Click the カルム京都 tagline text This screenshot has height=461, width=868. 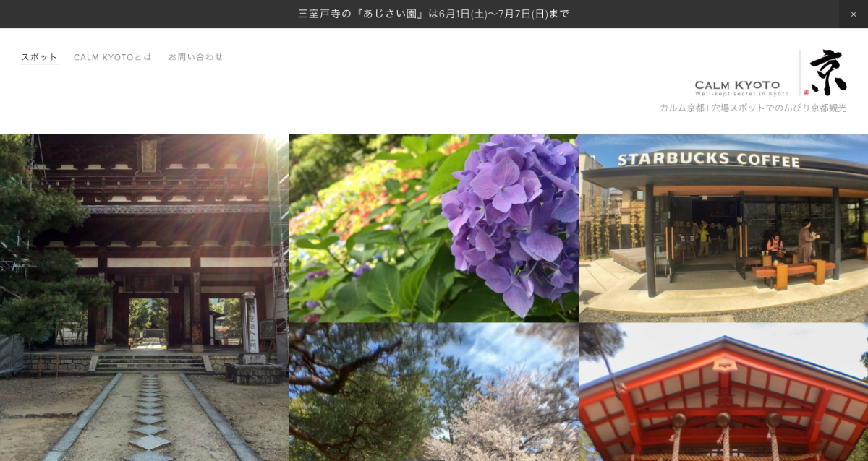[x=752, y=108]
